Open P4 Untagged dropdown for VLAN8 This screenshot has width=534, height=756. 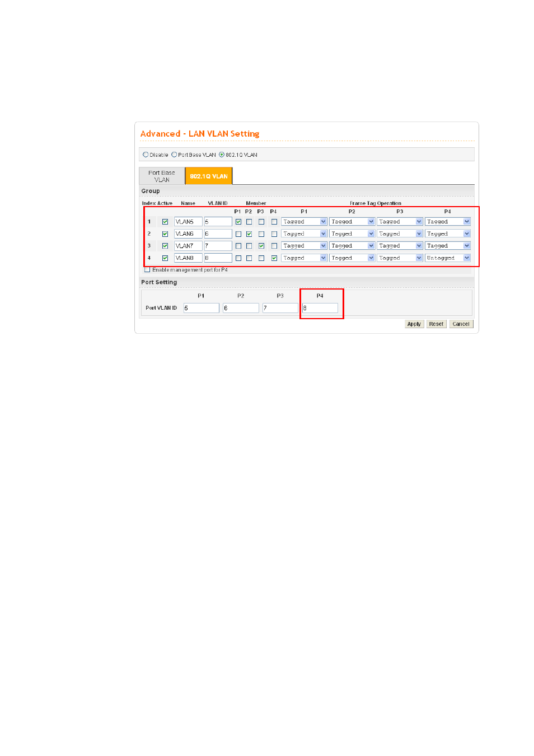click(x=448, y=258)
